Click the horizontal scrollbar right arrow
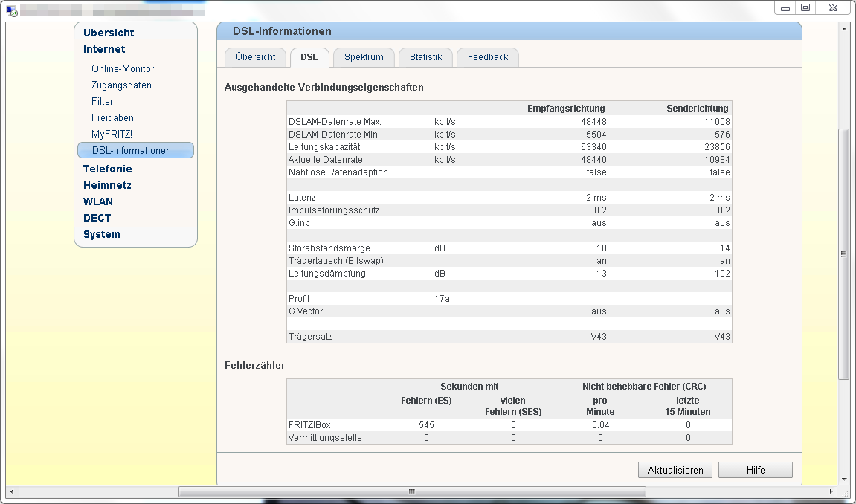Viewport: 856px width, 504px height. [832, 491]
